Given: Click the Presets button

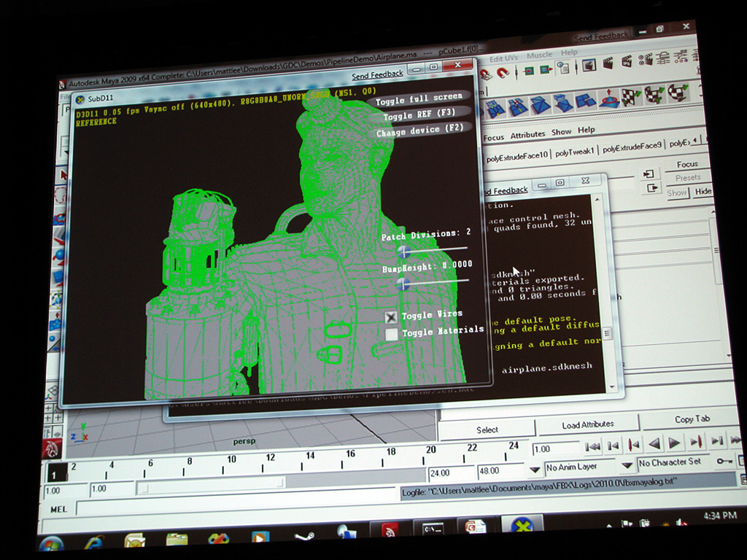Looking at the screenshot, I should pos(688,178).
